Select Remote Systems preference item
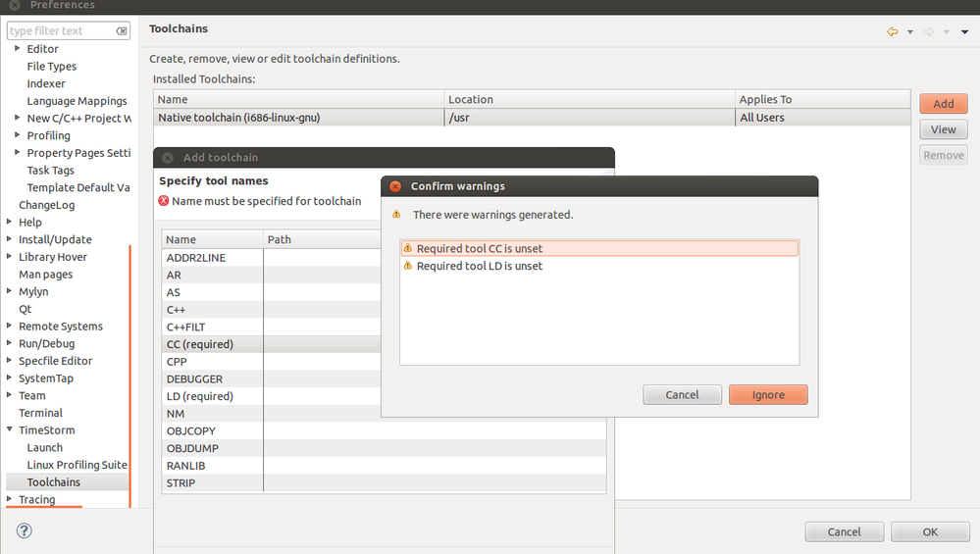Viewport: 980px width, 554px height. (61, 327)
